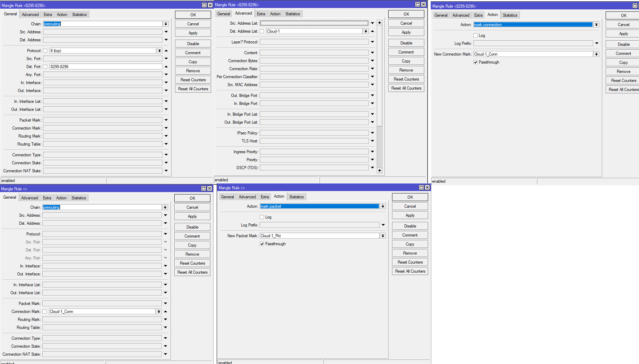The height and width of the screenshot is (364, 639).
Task: Click Apply in lower General window
Action: [x=192, y=216]
